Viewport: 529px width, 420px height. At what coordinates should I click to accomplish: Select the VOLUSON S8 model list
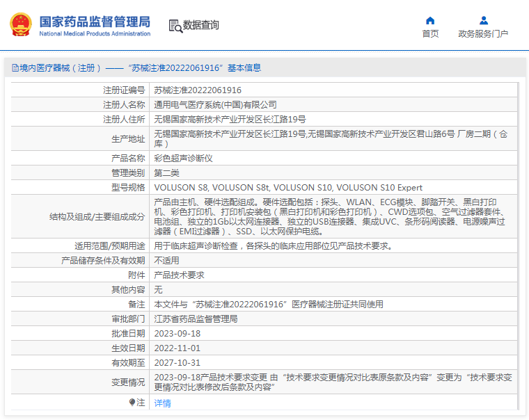click(288, 188)
